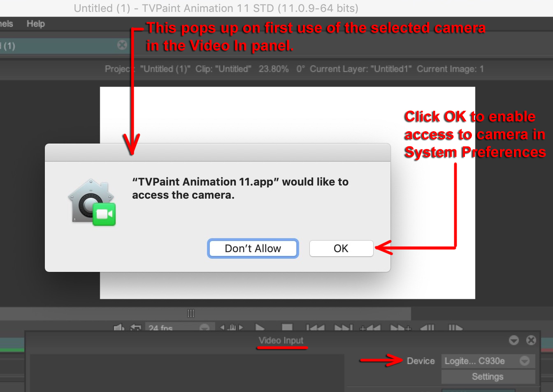Screen dimensions: 553x392
Task: Close the Video Input panel
Action: click(x=531, y=340)
